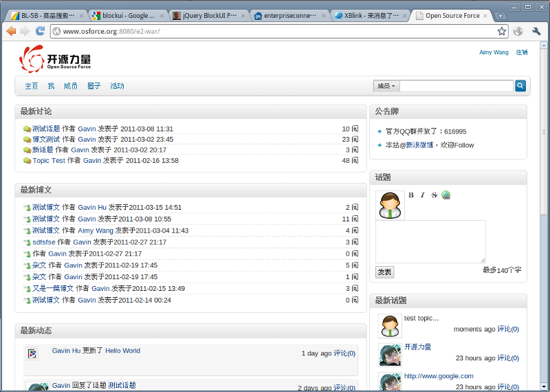Open the 新浪微博 link in 公告牌
The height and width of the screenshot is (392, 550).
pyautogui.click(x=419, y=145)
